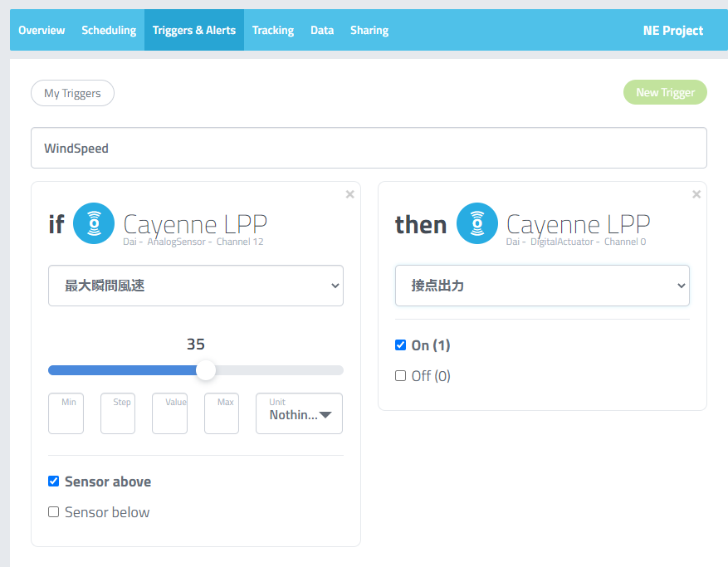Open the Data tab
728x567 pixels.
click(x=322, y=30)
